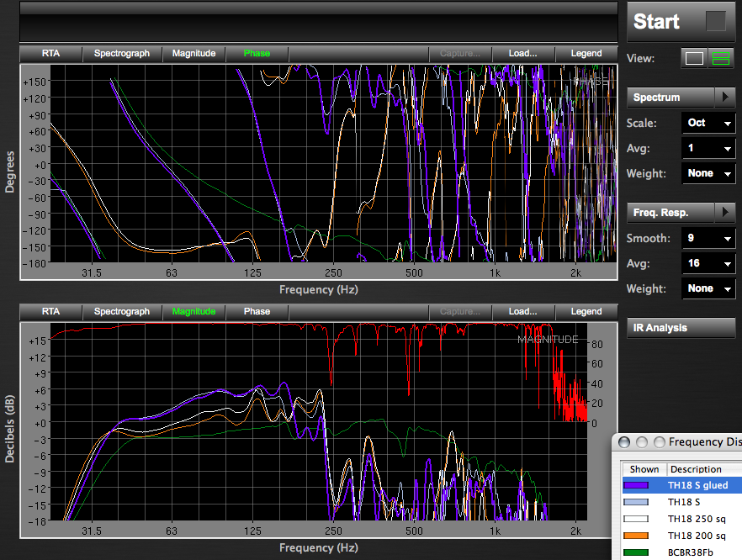742x560 pixels.
Task: Expand the Spectrum section arrow
Action: click(725, 97)
